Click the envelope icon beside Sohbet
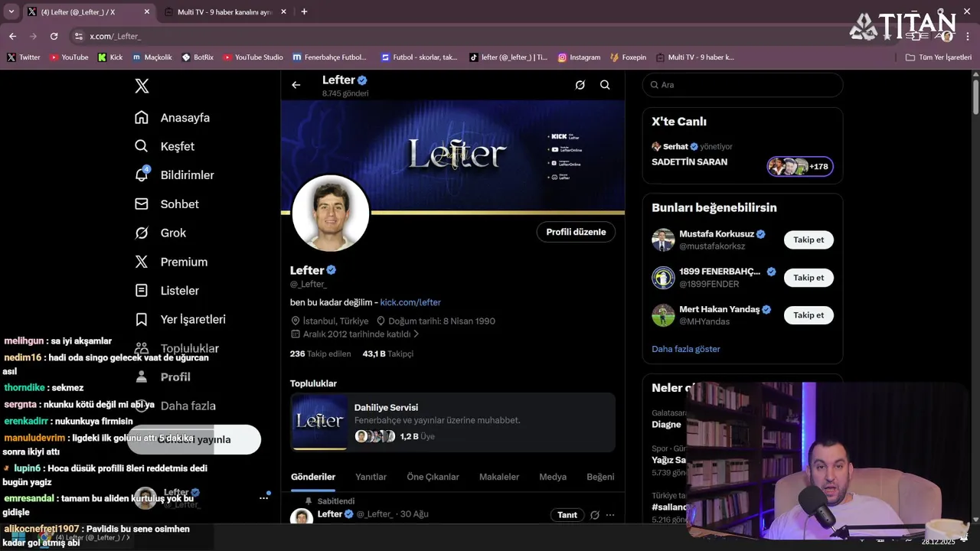 coord(142,204)
